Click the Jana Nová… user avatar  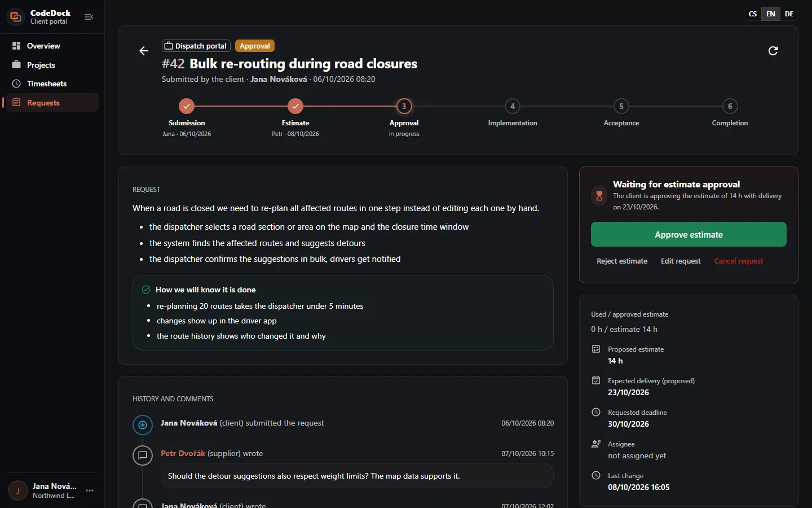click(18, 491)
